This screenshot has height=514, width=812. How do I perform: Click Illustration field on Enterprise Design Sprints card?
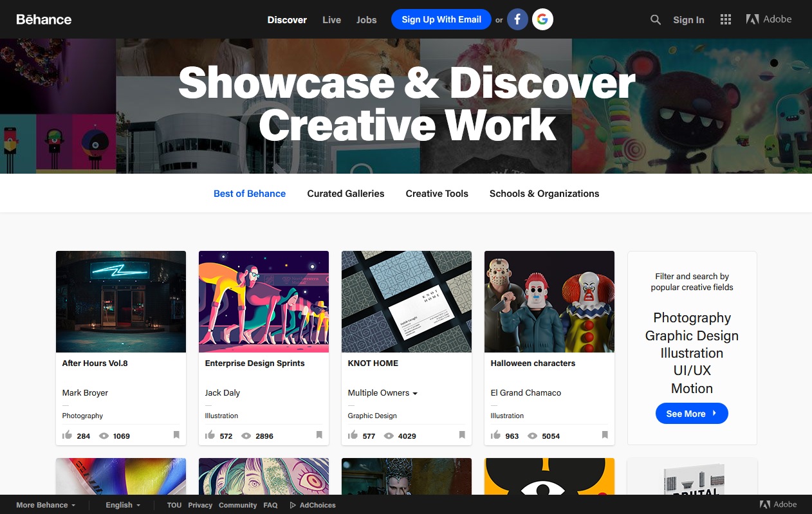(222, 416)
